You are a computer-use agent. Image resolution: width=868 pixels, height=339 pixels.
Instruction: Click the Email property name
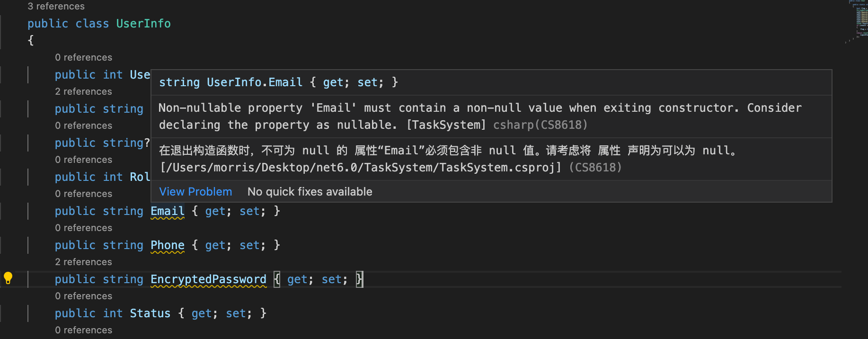[x=168, y=211]
